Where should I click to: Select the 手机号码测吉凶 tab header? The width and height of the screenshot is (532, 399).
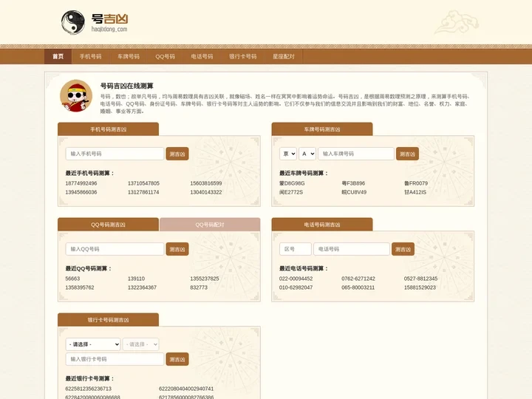[108, 129]
